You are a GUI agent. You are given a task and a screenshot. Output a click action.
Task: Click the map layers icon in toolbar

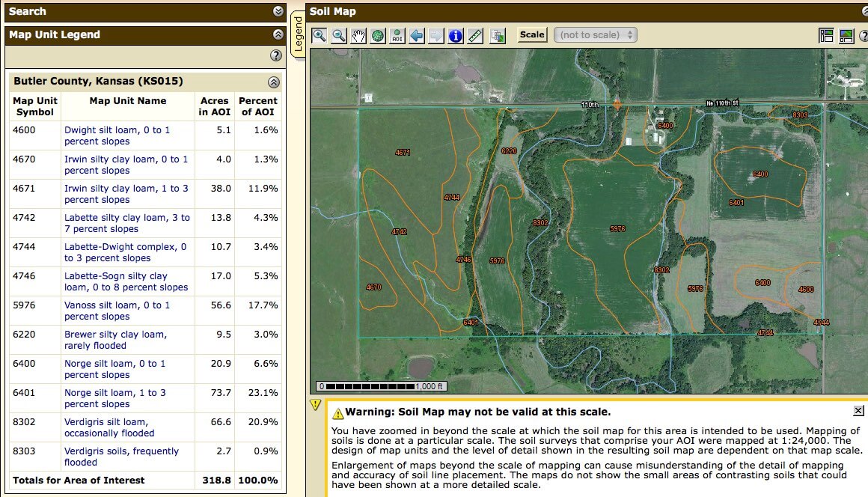pyautogui.click(x=498, y=35)
